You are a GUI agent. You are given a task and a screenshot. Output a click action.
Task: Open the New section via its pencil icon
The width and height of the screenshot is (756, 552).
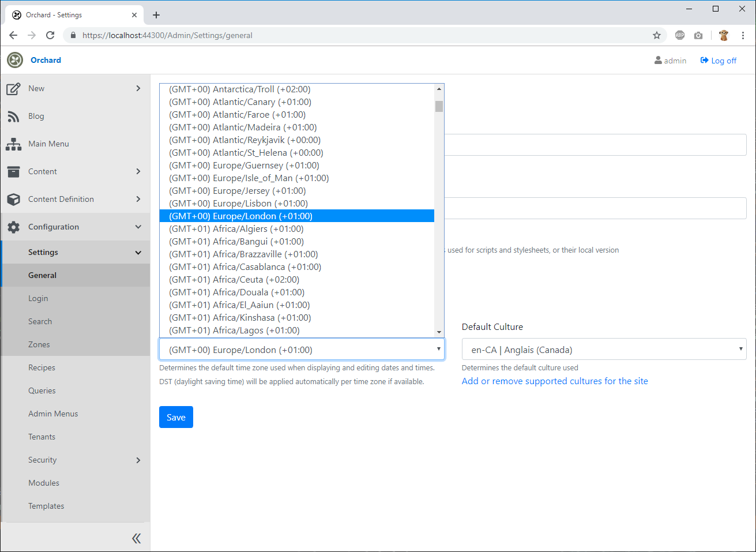(x=13, y=88)
